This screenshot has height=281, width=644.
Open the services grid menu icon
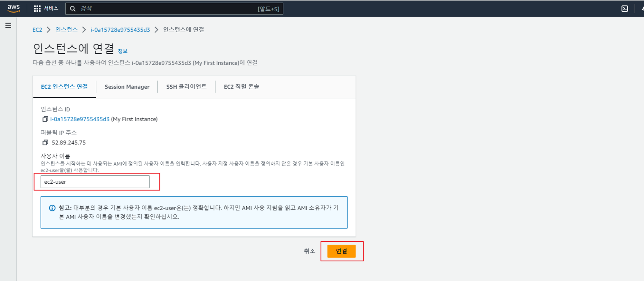pyautogui.click(x=37, y=9)
